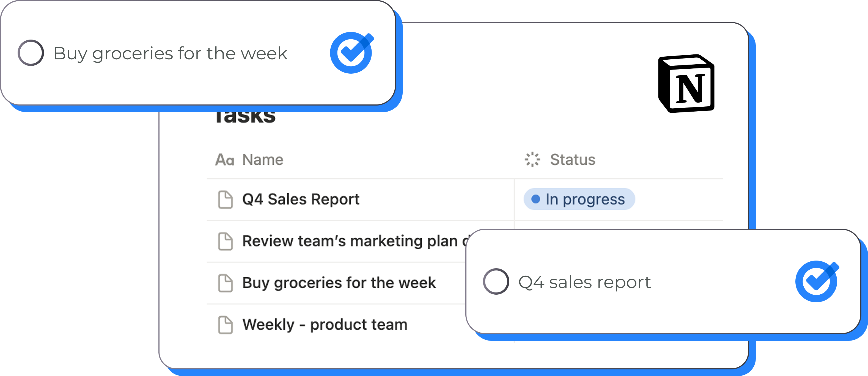
Task: Open Buy groceries for the week table row title
Action: (x=339, y=283)
